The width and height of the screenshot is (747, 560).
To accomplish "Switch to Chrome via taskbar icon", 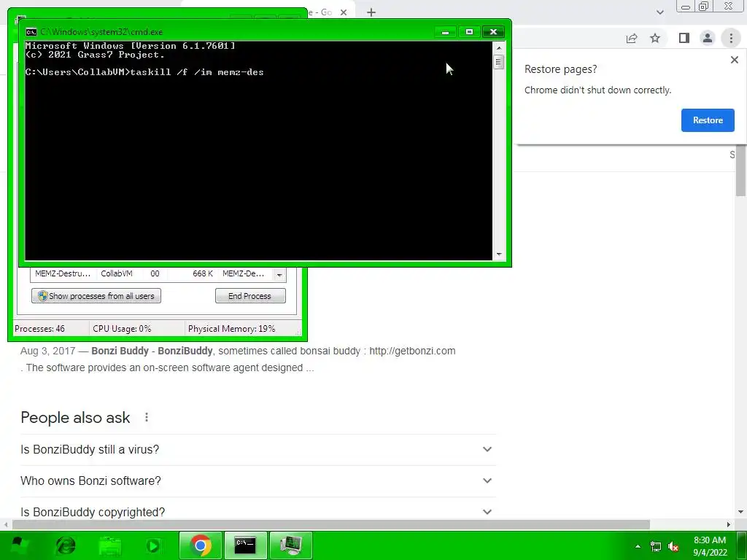I will [201, 545].
